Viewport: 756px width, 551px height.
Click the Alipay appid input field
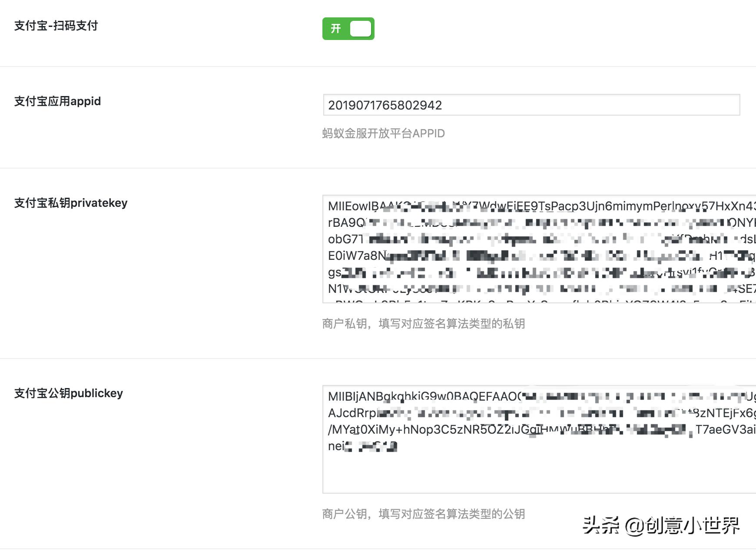pyautogui.click(x=531, y=105)
